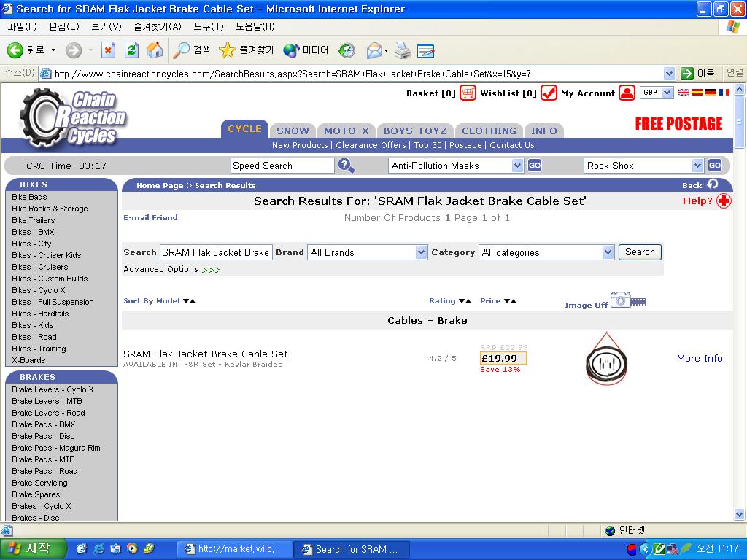Go to the IE Home page icon

[x=155, y=50]
